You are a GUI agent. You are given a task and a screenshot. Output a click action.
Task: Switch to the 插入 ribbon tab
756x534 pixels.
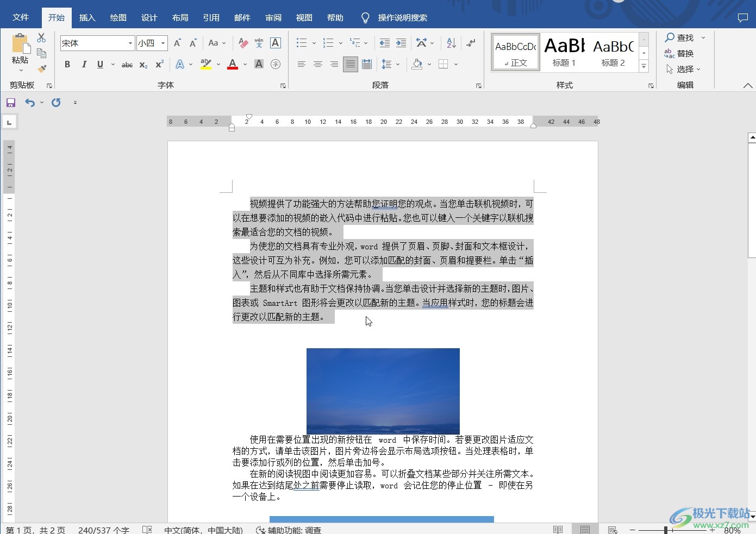87,17
